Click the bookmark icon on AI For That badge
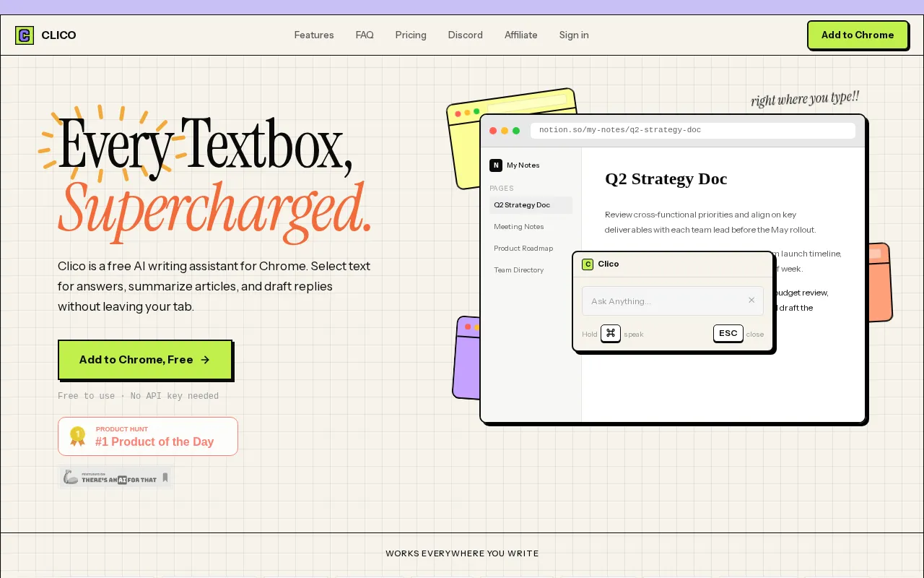The height and width of the screenshot is (578, 924). coord(165,478)
